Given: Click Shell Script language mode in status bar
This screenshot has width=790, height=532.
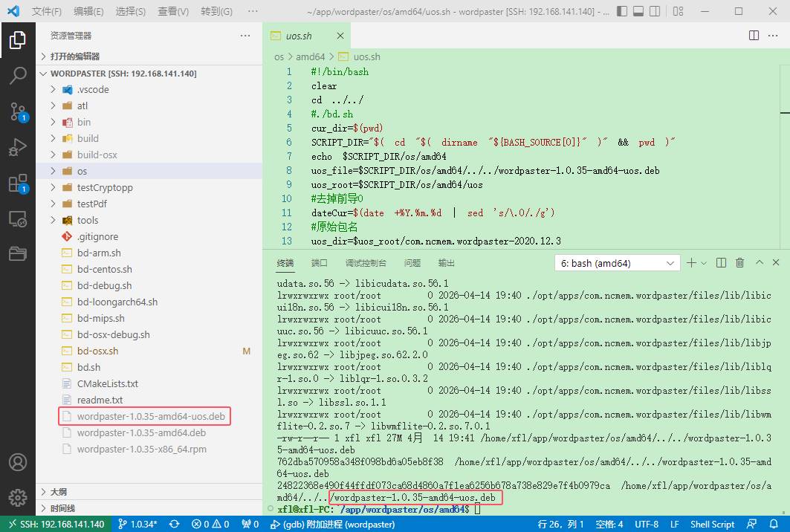Looking at the screenshot, I should (712, 524).
